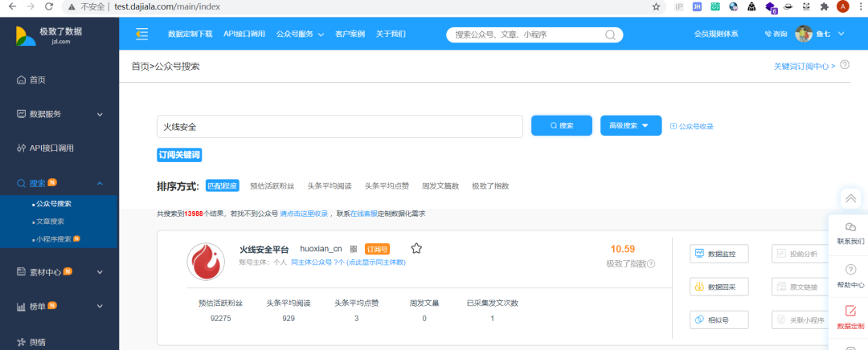Click 请点击这里收录 link

[305, 214]
